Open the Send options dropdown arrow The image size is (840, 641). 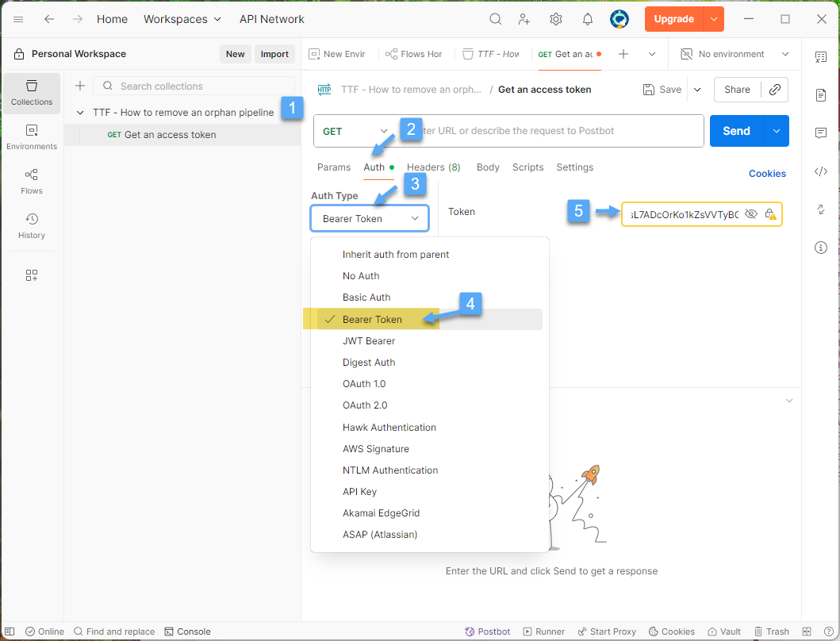click(777, 131)
